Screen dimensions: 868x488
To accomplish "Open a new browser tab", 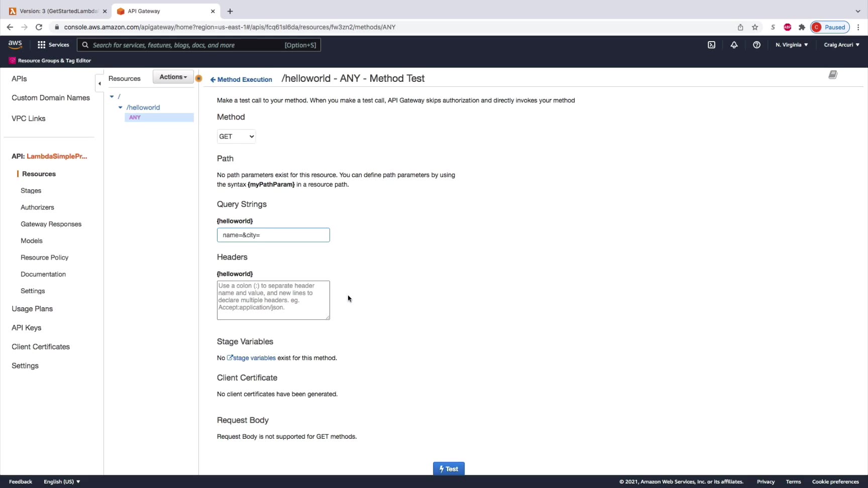I will click(230, 11).
